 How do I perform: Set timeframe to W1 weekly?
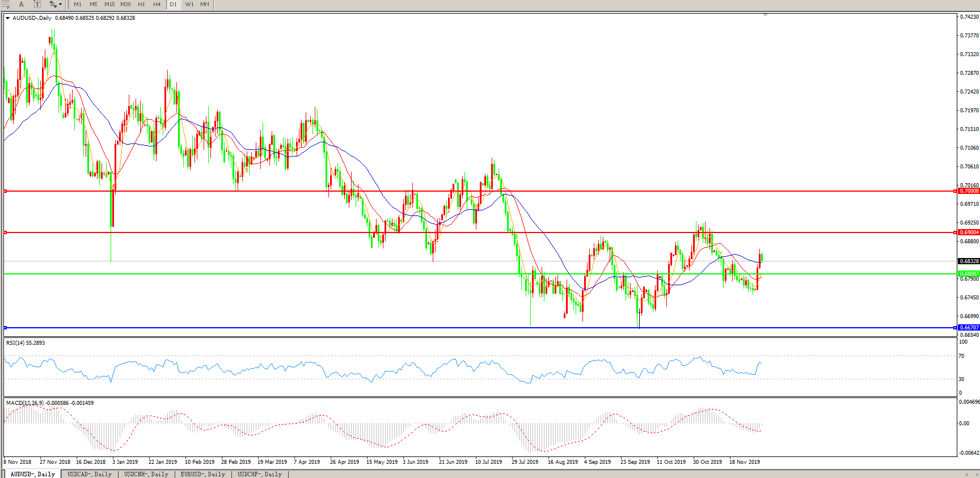point(189,5)
